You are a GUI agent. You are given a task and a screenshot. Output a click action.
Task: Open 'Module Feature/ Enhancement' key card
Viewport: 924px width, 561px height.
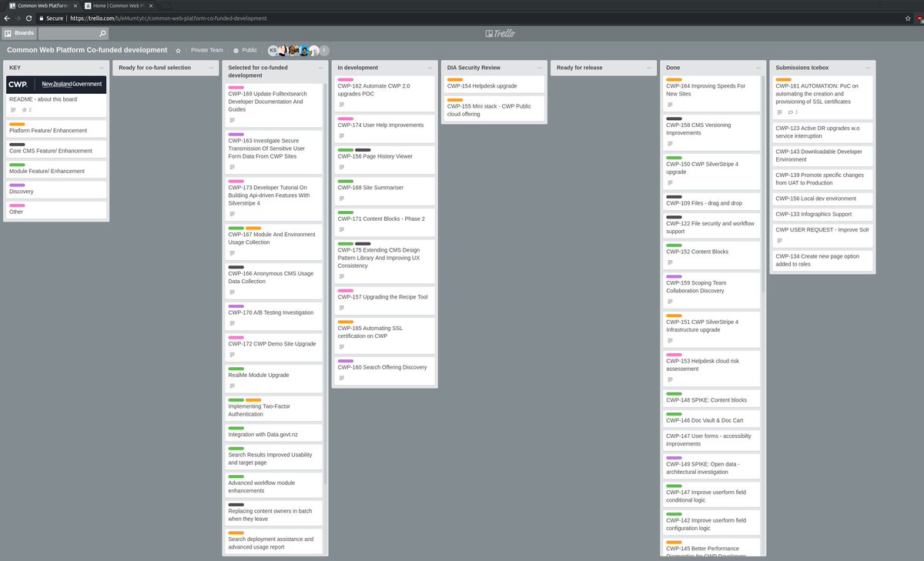[x=56, y=169]
